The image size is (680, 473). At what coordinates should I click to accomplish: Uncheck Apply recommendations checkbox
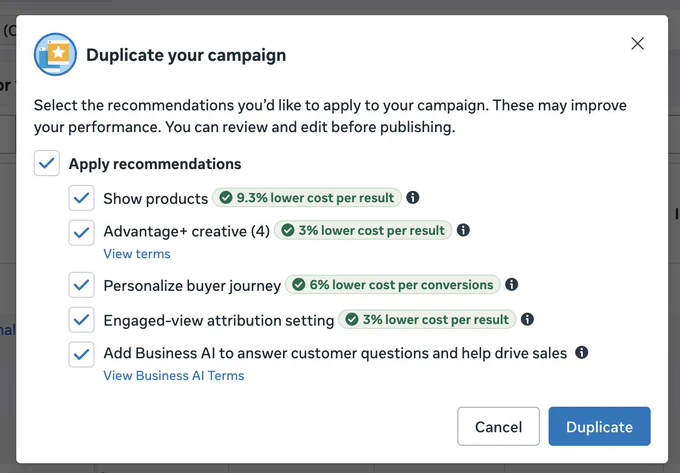tap(47, 163)
